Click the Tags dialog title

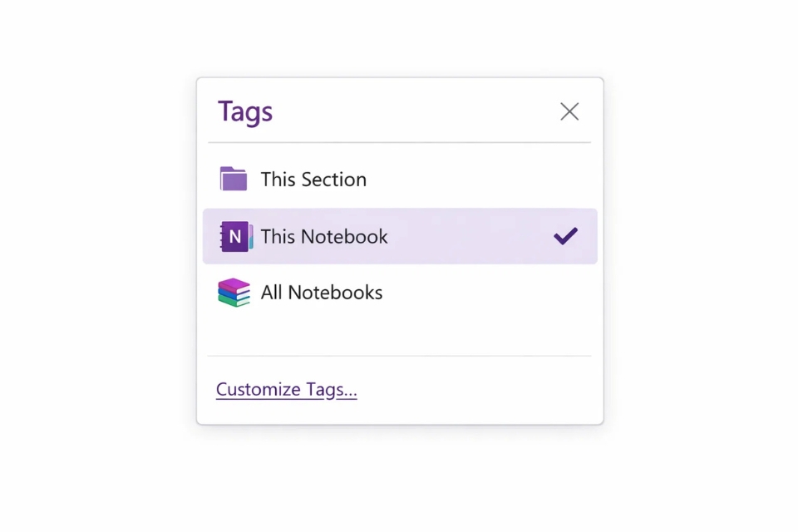244,111
